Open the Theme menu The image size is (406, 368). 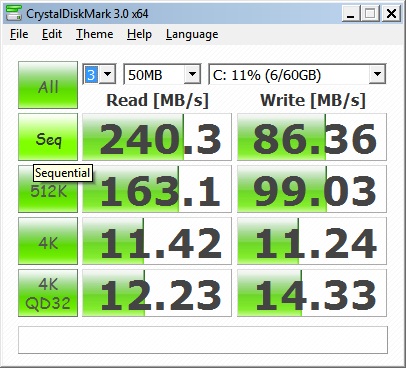click(x=95, y=34)
